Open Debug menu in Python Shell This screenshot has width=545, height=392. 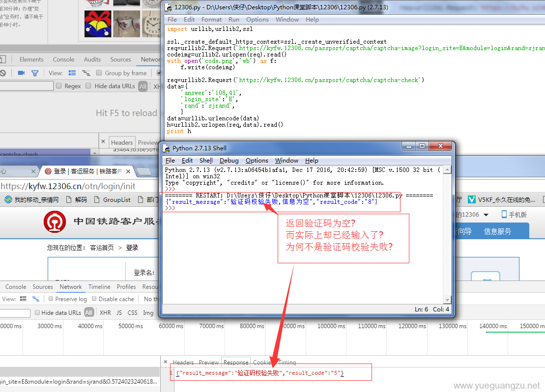[x=229, y=161]
